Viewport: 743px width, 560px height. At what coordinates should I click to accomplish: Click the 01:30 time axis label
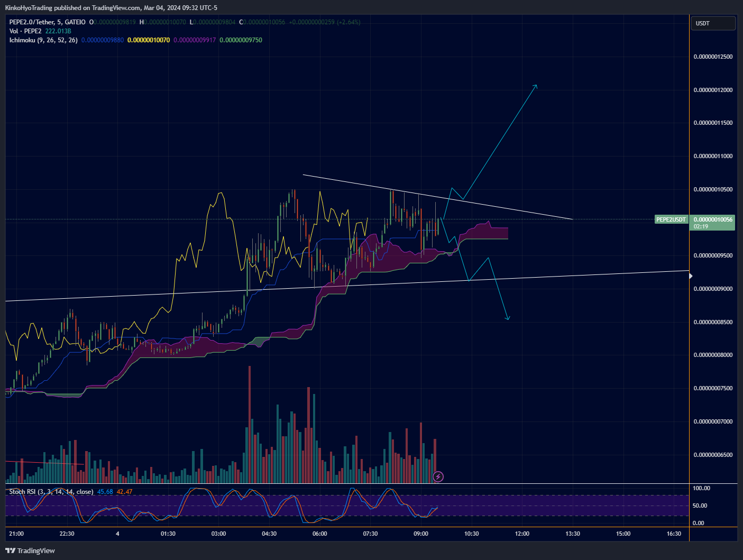click(168, 534)
